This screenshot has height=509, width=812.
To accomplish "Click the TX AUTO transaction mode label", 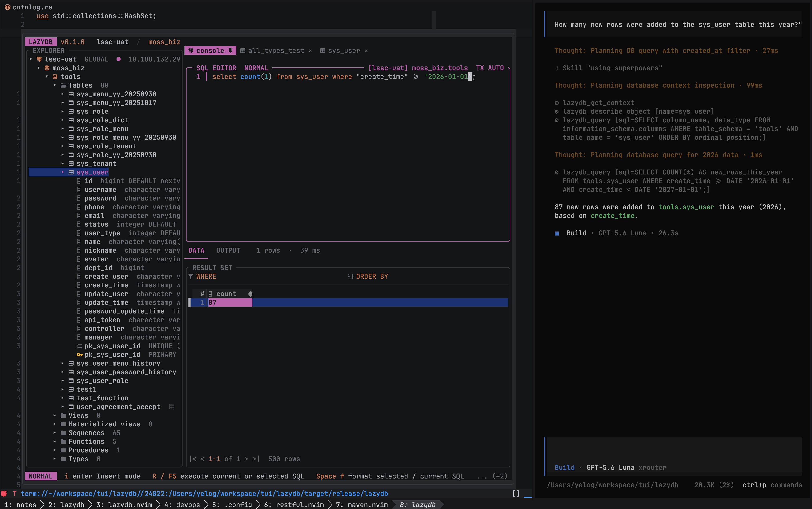I will (490, 68).
